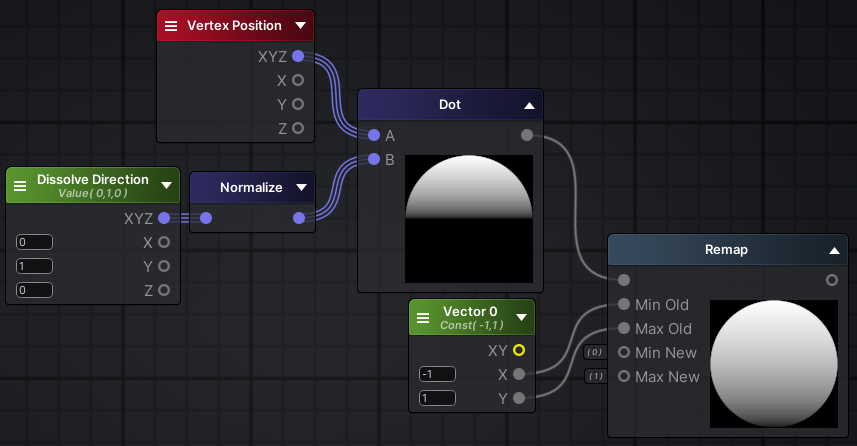Click the Value(0,1,0) subtitle text
857x446 pixels.
point(93,193)
